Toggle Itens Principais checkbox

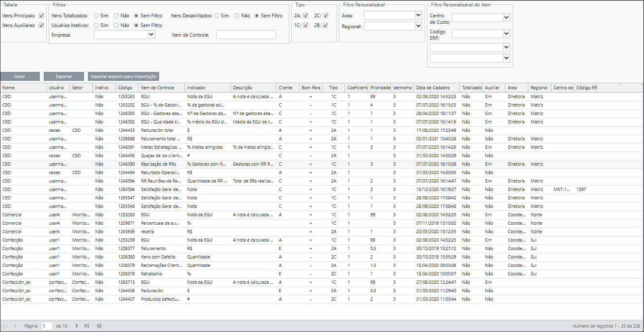click(41, 16)
